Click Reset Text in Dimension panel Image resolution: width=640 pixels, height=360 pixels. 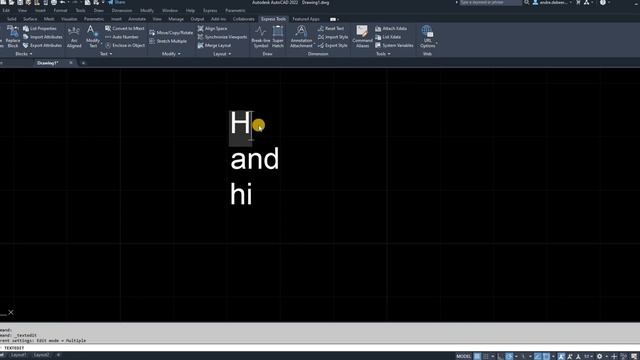click(x=331, y=29)
